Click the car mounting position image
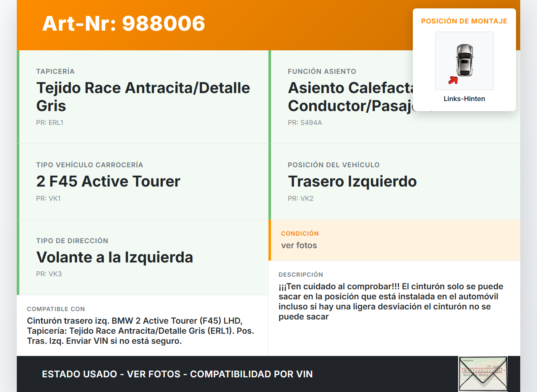The image size is (537, 392). coord(464,61)
